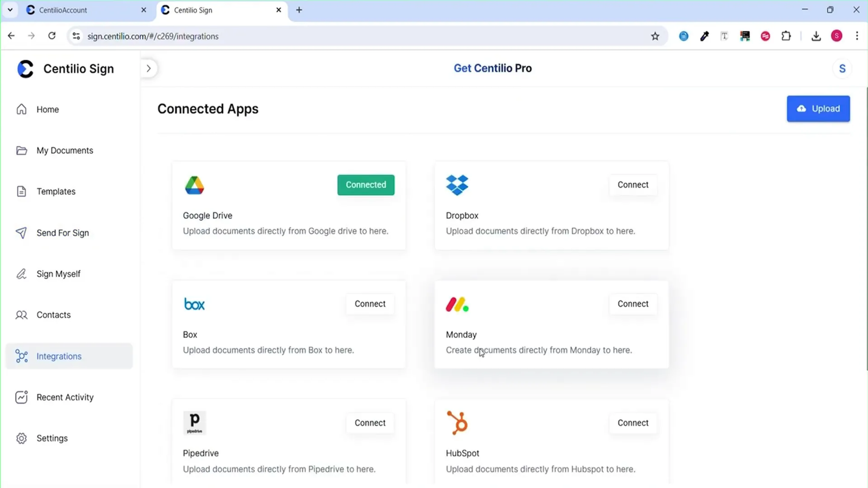Viewport: 868px width, 488px height.
Task: Open Settings from sidebar
Action: point(69,438)
